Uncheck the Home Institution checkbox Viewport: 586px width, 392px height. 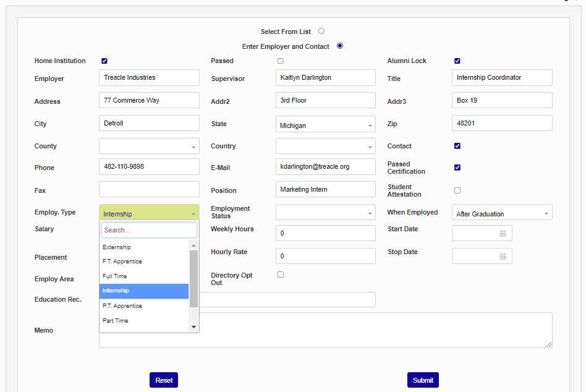pyautogui.click(x=104, y=61)
